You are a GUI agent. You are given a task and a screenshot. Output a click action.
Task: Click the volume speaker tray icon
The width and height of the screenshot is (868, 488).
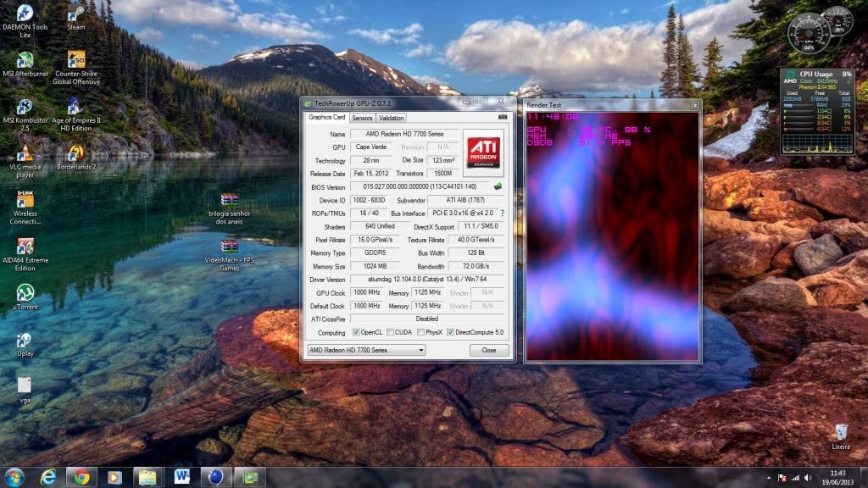coord(808,478)
